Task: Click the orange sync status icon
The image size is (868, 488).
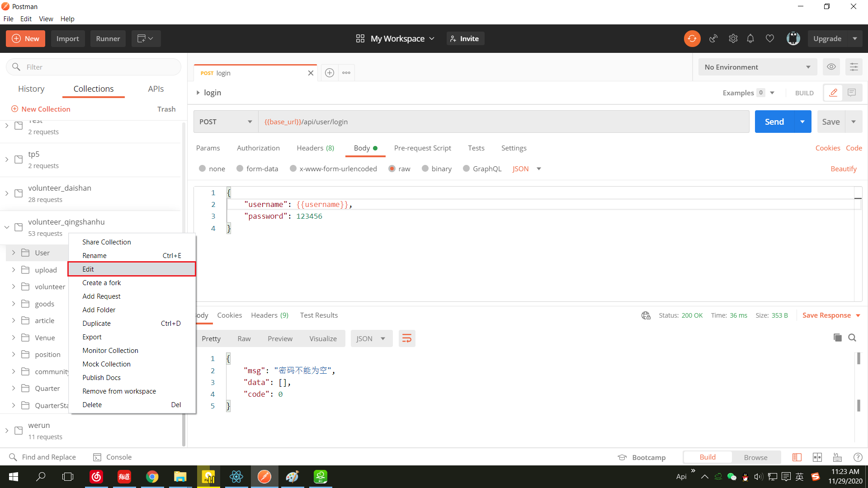Action: coord(692,39)
